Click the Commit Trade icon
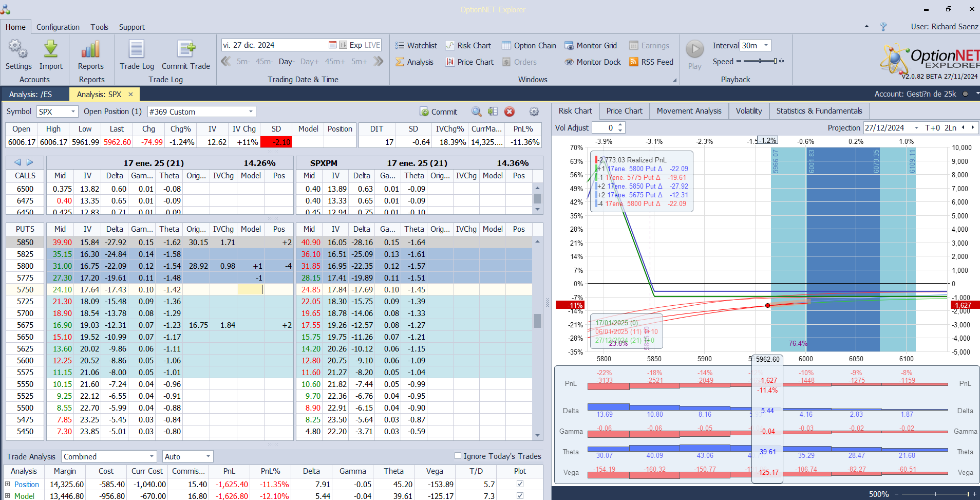Viewport: 980px width, 500px height. click(186, 50)
